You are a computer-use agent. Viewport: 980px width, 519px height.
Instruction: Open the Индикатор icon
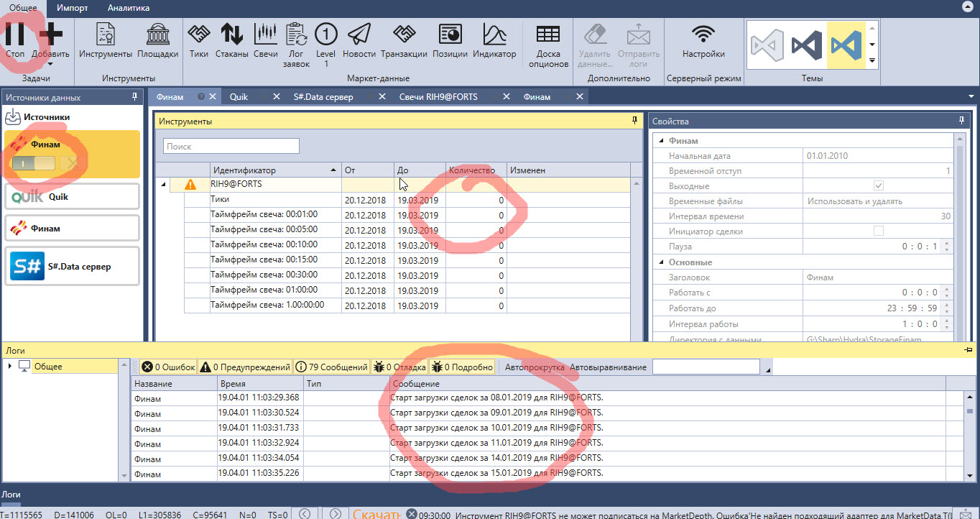(x=494, y=34)
